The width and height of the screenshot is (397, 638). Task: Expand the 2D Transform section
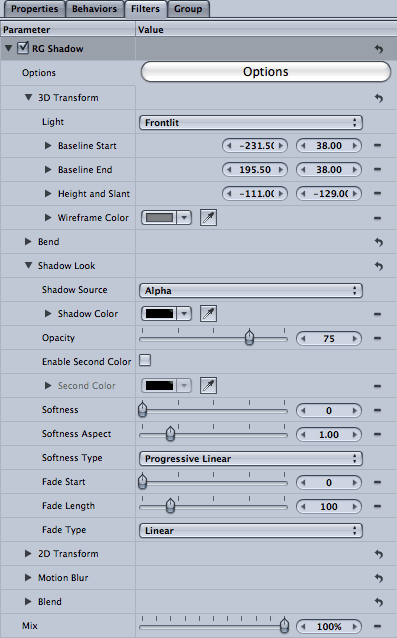point(28,553)
